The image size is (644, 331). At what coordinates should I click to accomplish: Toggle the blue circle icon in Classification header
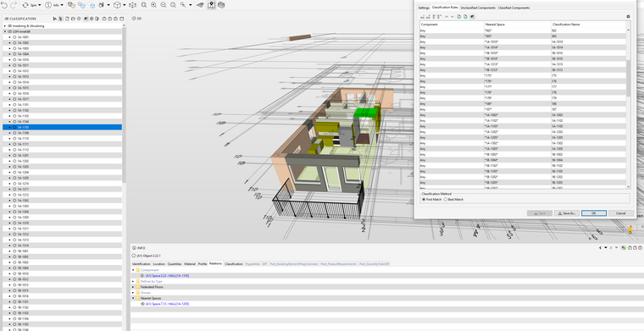coord(115,19)
